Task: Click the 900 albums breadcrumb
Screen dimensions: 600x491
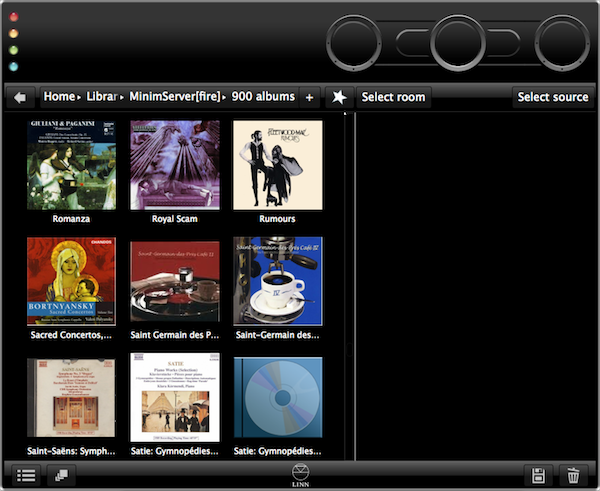Action: click(263, 96)
